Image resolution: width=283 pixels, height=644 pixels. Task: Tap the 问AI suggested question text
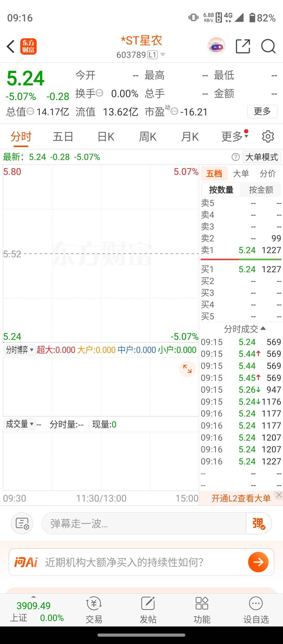124,562
